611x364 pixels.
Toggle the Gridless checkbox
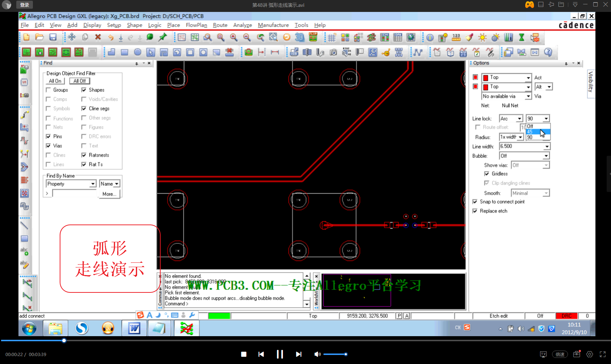[x=487, y=174]
